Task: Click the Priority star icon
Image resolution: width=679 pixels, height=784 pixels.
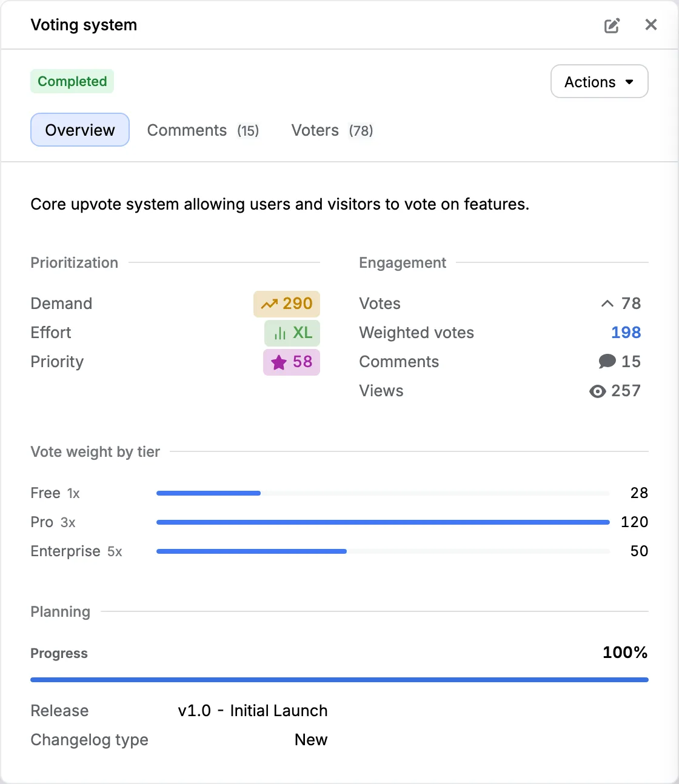Action: click(x=279, y=362)
